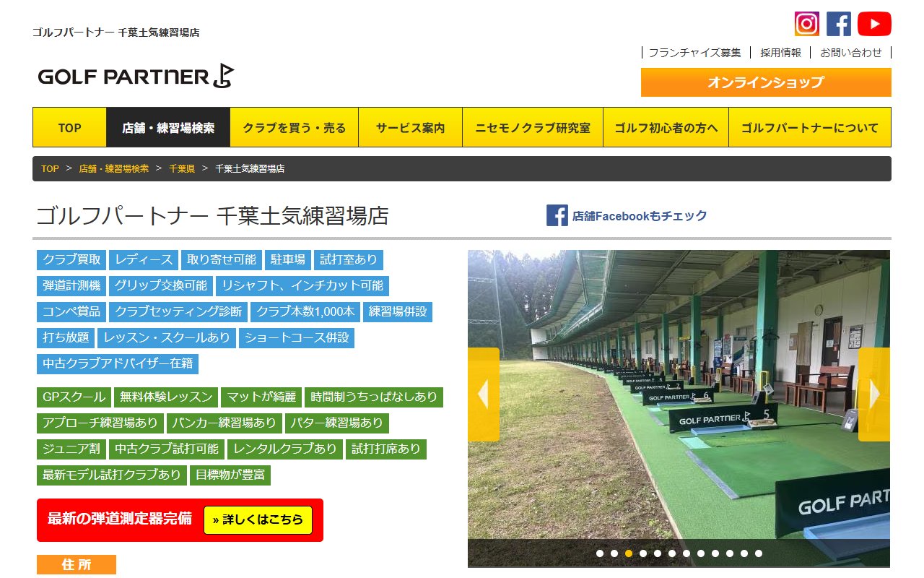Click the レッスン・スクールあり tag
Image resolution: width=924 pixels, height=578 pixels.
(167, 338)
